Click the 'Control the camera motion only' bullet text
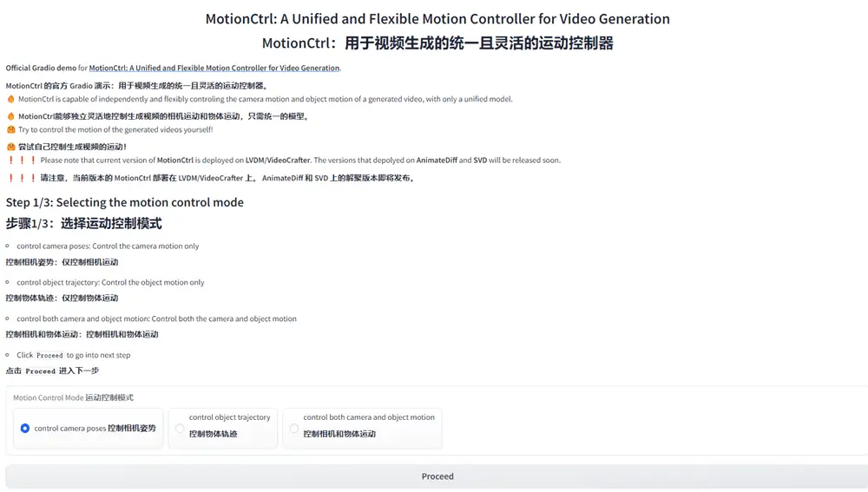The image size is (868, 492). click(145, 246)
